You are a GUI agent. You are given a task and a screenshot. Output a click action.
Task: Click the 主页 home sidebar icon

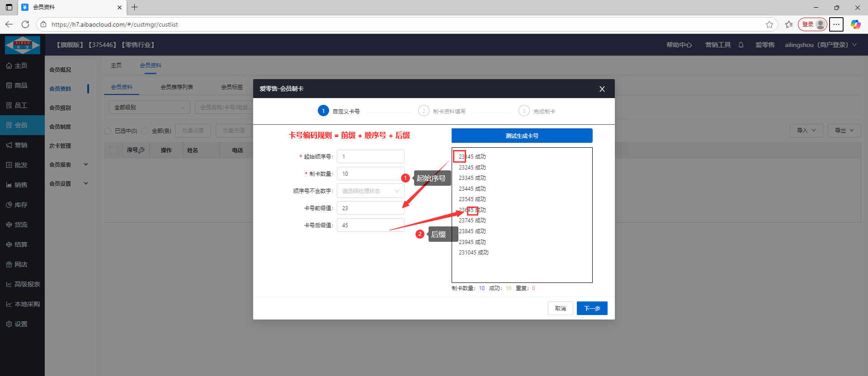[x=9, y=66]
